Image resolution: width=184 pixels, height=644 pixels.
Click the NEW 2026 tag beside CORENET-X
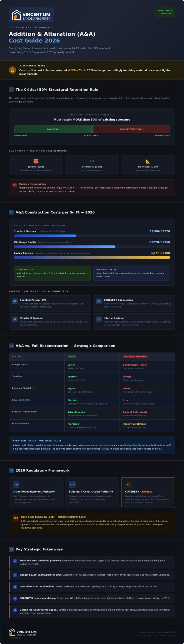coord(147,492)
